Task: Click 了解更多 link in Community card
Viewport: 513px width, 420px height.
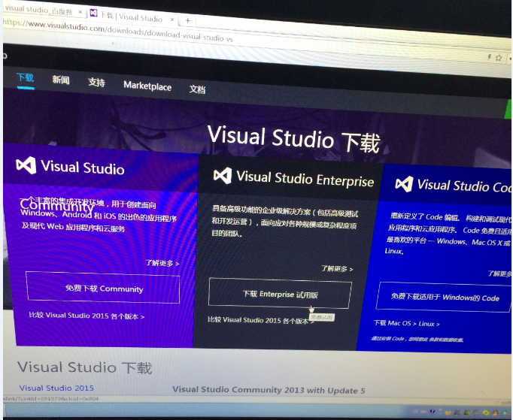Action: pos(162,263)
